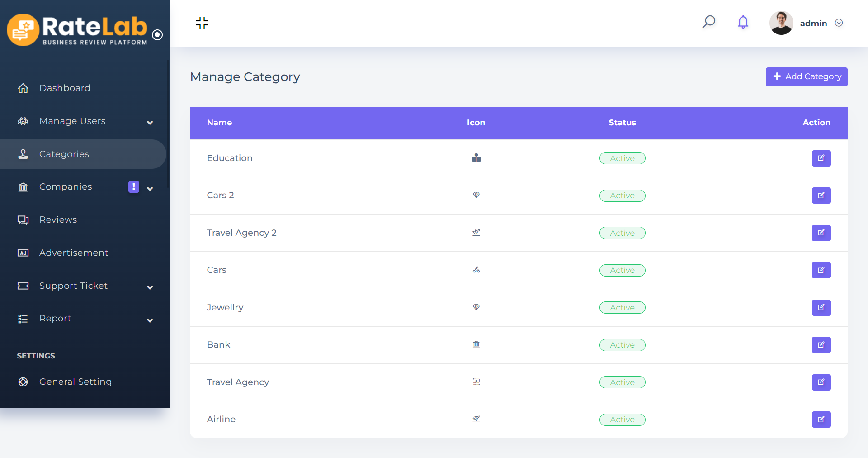The image size is (868, 458).
Task: Click the Add Category button
Action: (806, 77)
